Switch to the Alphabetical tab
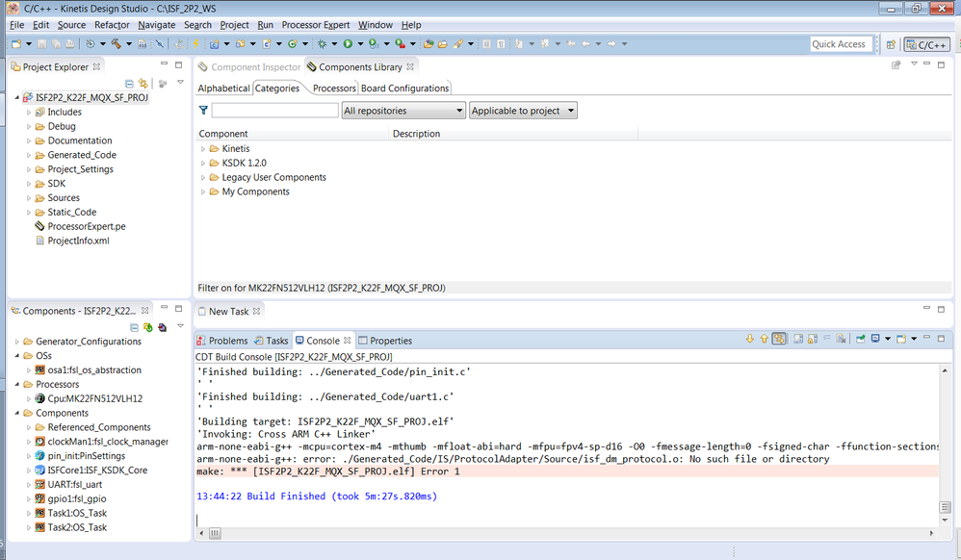Viewport: 961px width, 560px height. tap(223, 89)
